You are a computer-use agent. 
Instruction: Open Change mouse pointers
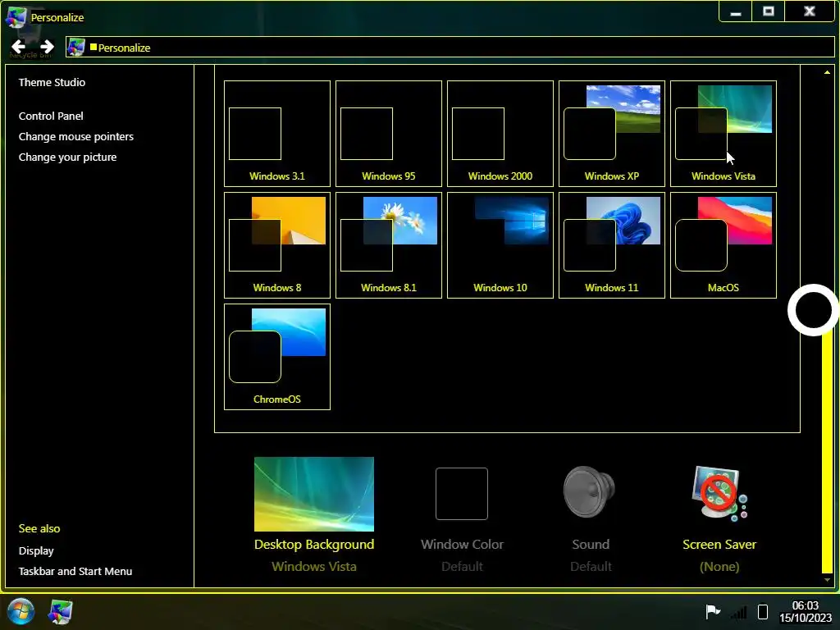coord(76,137)
